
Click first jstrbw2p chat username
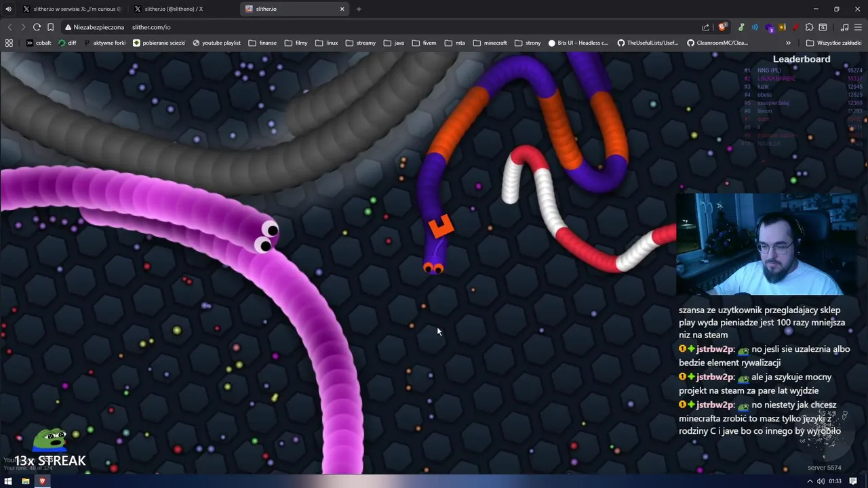click(x=715, y=349)
